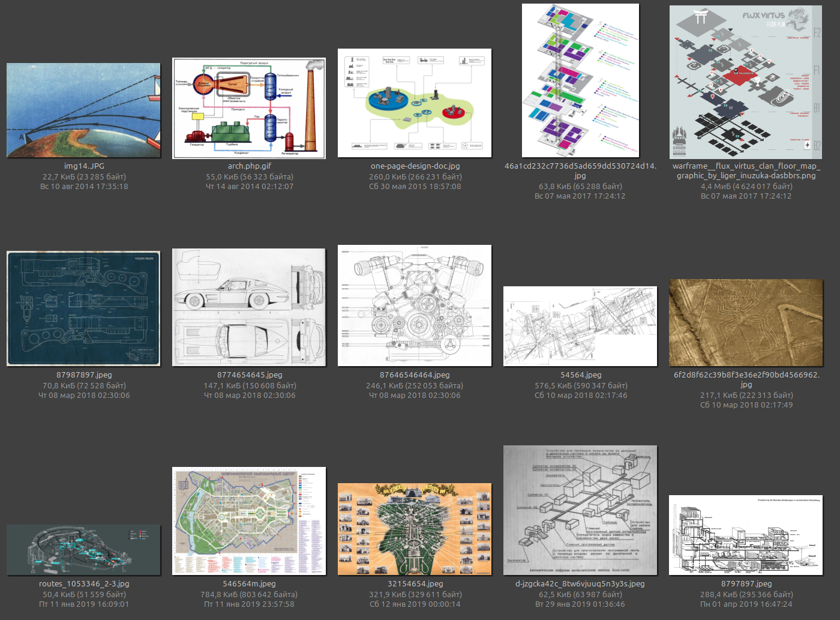Select size text '4,4 МиБ (4 624 017 байт)'
Screen dimensions: 840x620
[x=746, y=187]
